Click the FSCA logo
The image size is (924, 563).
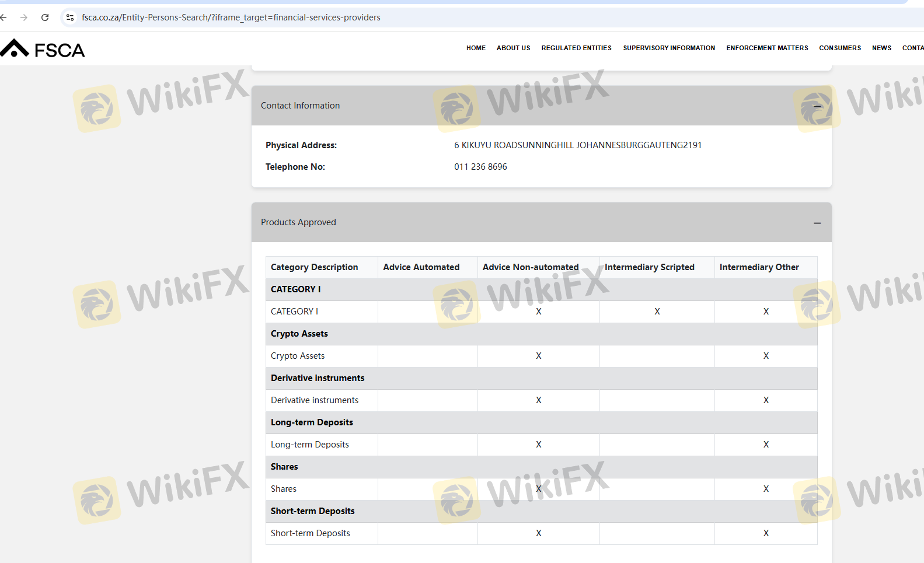[43, 49]
